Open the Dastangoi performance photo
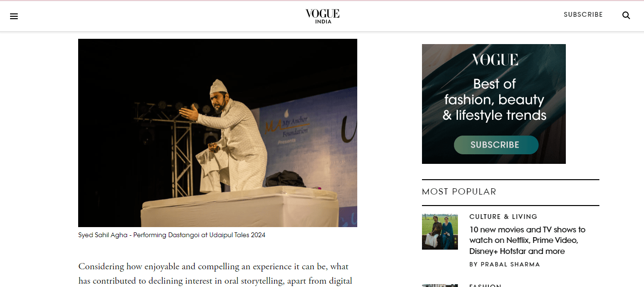The image size is (644, 287). point(218,133)
